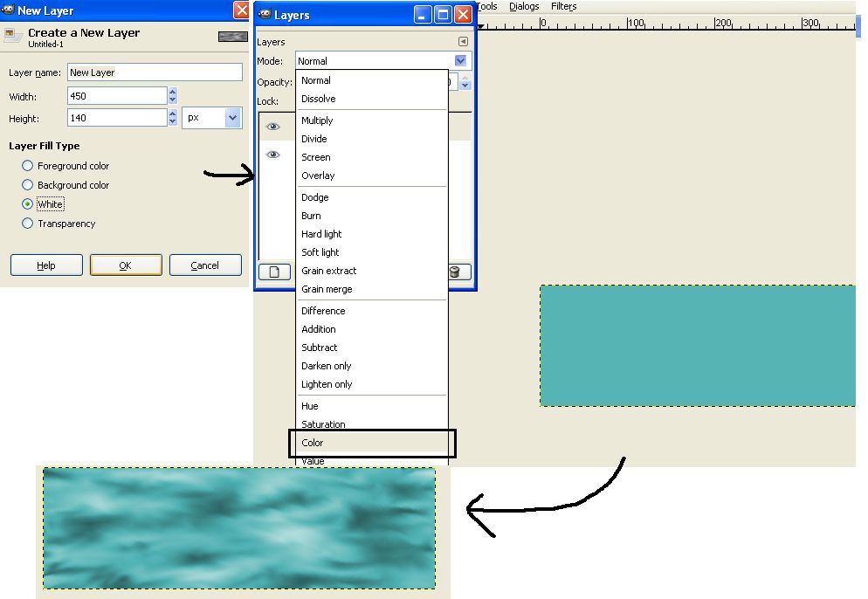Click the GIMP icon in Layers title bar
The width and height of the screenshot is (868, 599).
click(265, 15)
